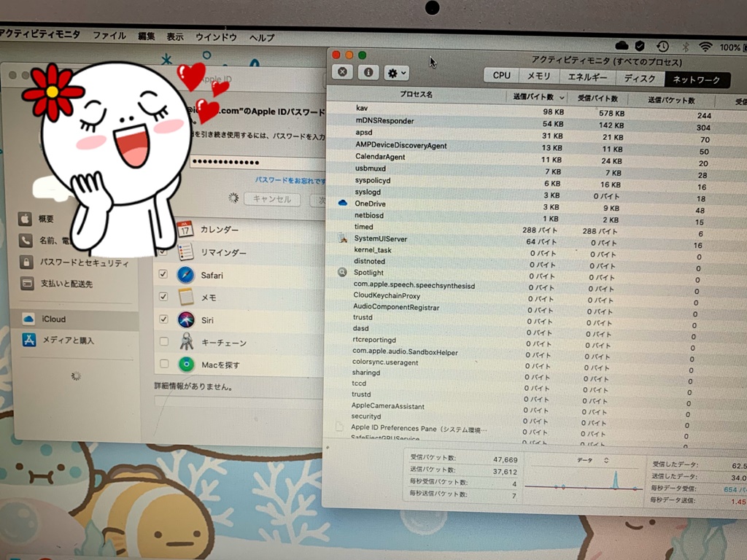Click the カレンダー calendar icon
The width and height of the screenshot is (747, 560).
point(185,228)
